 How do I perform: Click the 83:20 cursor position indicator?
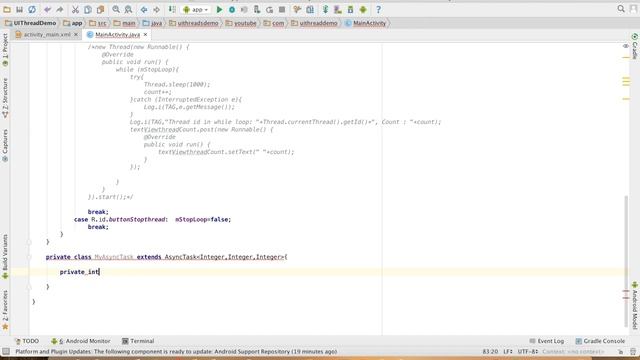tap(490, 351)
